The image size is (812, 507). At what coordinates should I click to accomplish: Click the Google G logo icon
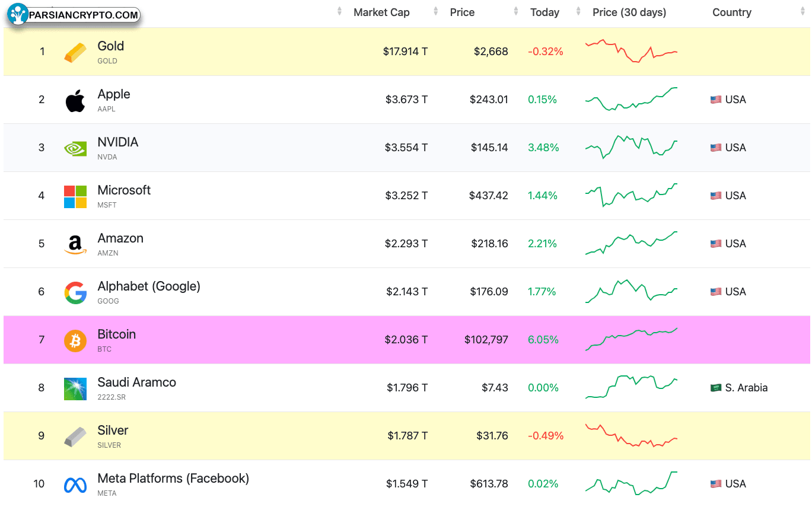[75, 292]
